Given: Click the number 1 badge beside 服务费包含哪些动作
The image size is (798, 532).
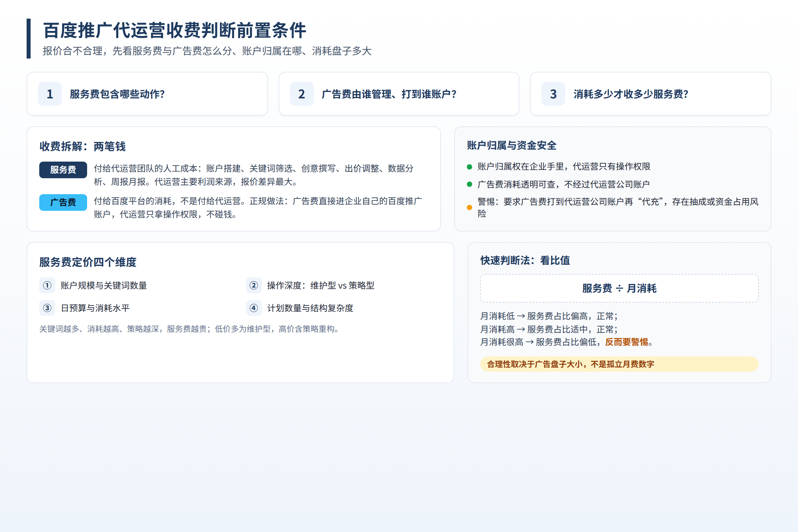Looking at the screenshot, I should (50, 94).
